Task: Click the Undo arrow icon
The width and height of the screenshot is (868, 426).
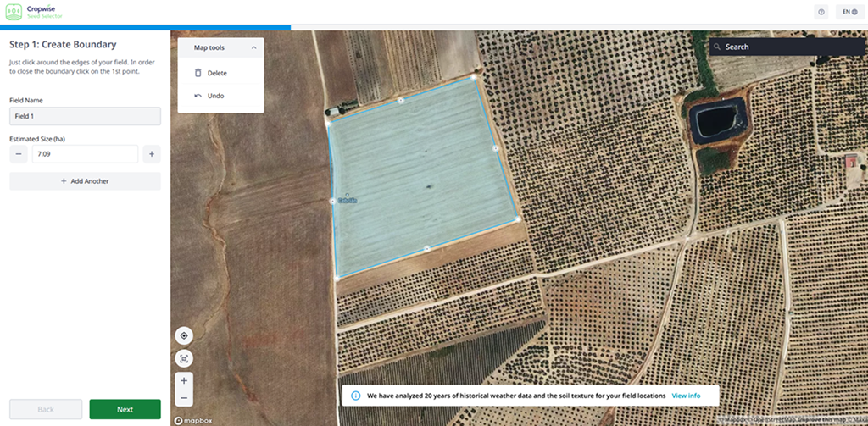Action: click(x=198, y=96)
